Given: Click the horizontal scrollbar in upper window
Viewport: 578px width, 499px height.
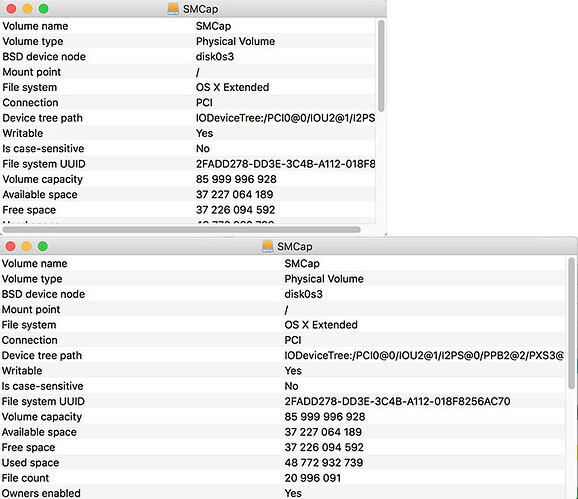Looking at the screenshot, I should coord(181,230).
